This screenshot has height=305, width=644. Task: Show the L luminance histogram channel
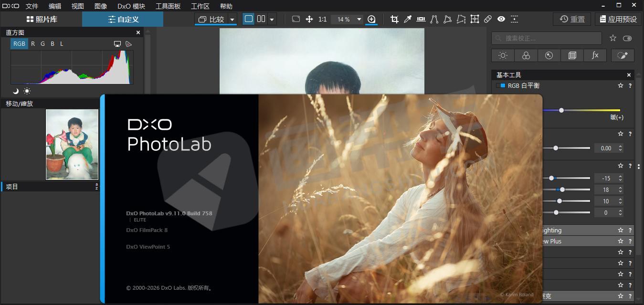pos(62,44)
